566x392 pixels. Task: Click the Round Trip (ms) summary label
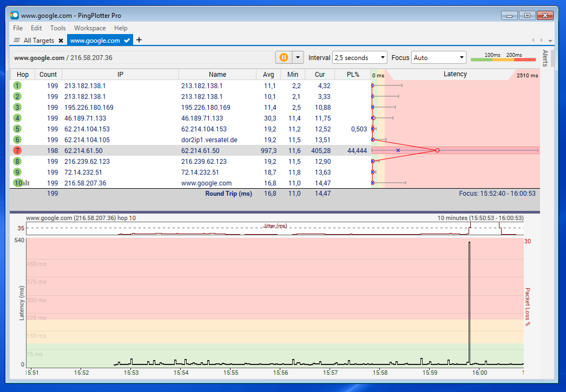coord(228,194)
